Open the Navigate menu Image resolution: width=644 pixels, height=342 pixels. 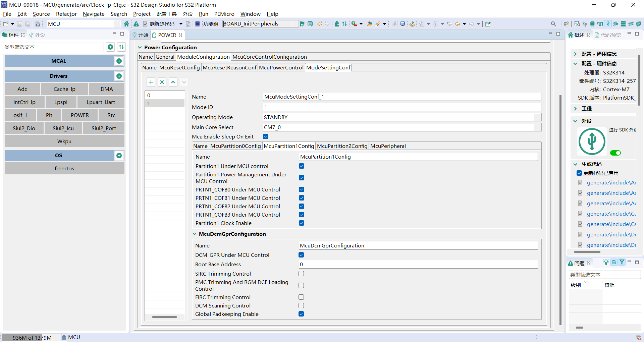(x=94, y=14)
